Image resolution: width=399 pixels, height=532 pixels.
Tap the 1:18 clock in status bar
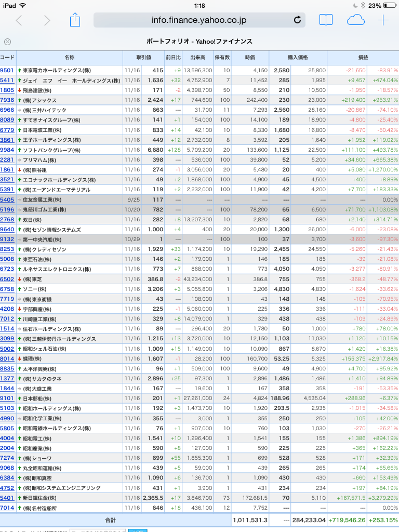point(199,5)
